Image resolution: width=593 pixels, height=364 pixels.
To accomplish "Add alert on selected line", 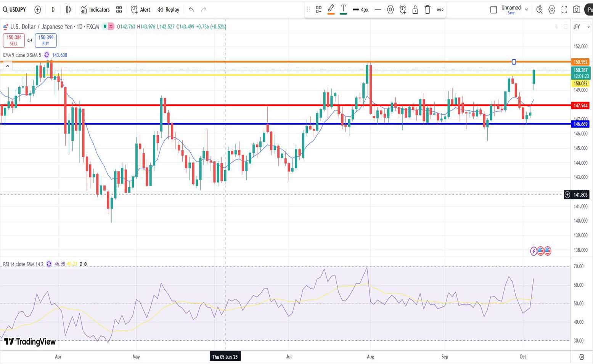I will (403, 10).
